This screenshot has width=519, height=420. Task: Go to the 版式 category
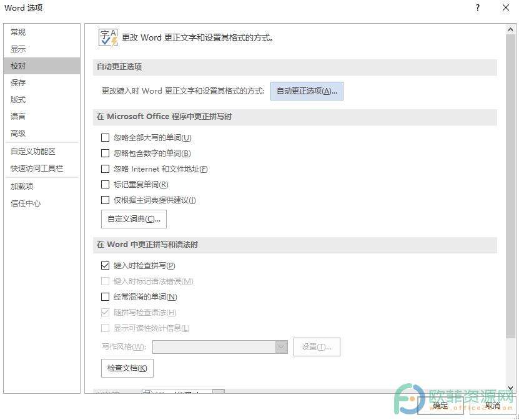click(x=42, y=100)
